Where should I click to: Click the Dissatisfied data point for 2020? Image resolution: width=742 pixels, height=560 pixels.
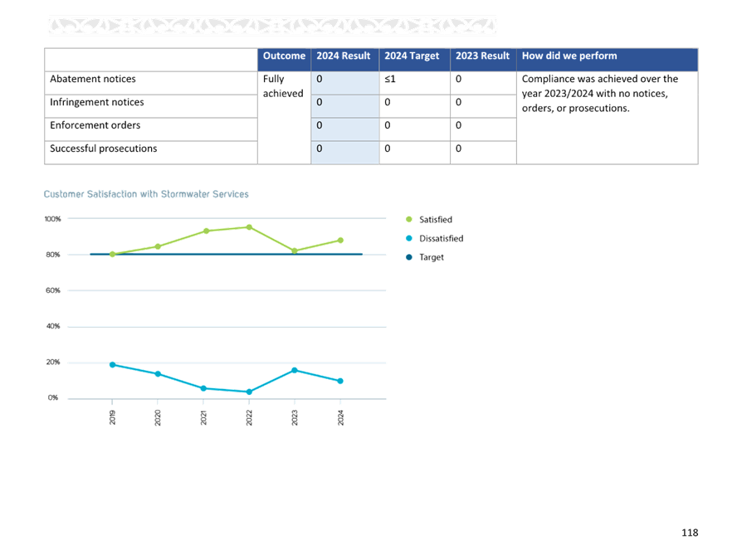click(158, 373)
